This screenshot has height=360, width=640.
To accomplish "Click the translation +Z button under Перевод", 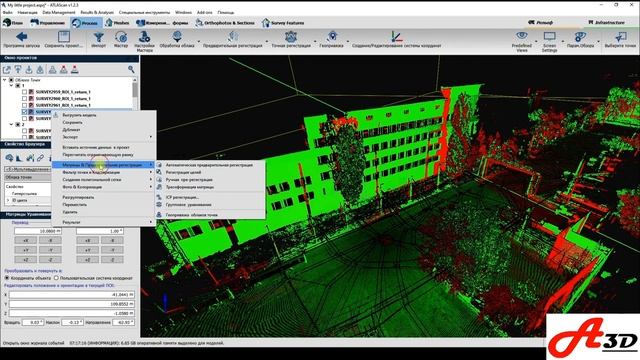I will 25,259.
